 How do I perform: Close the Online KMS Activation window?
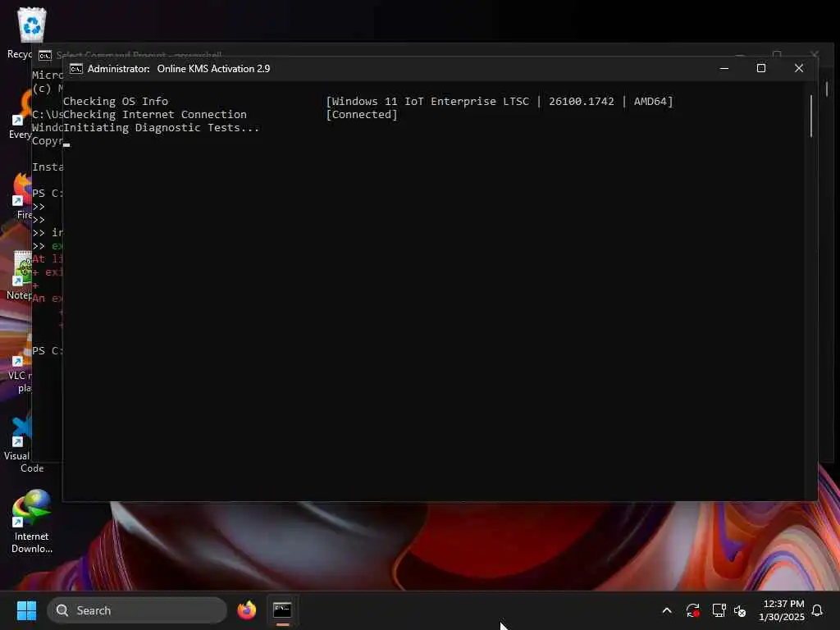point(799,69)
